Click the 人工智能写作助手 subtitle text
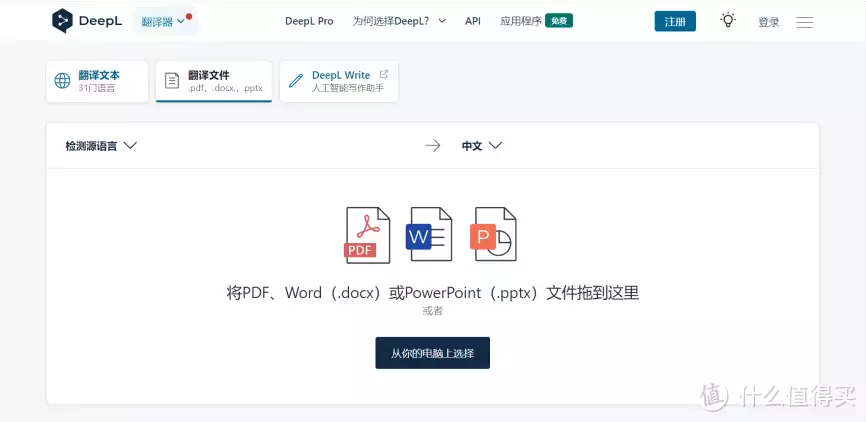The width and height of the screenshot is (866, 422). coord(347,88)
